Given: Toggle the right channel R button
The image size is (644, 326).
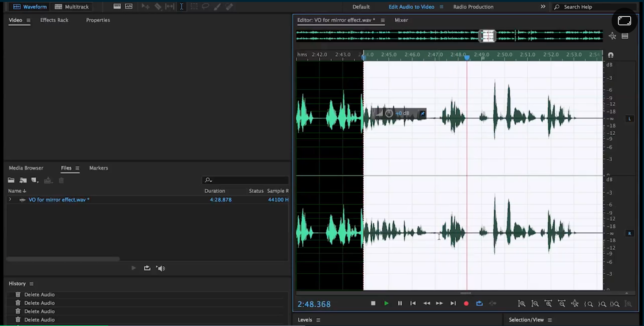Looking at the screenshot, I should click(630, 234).
